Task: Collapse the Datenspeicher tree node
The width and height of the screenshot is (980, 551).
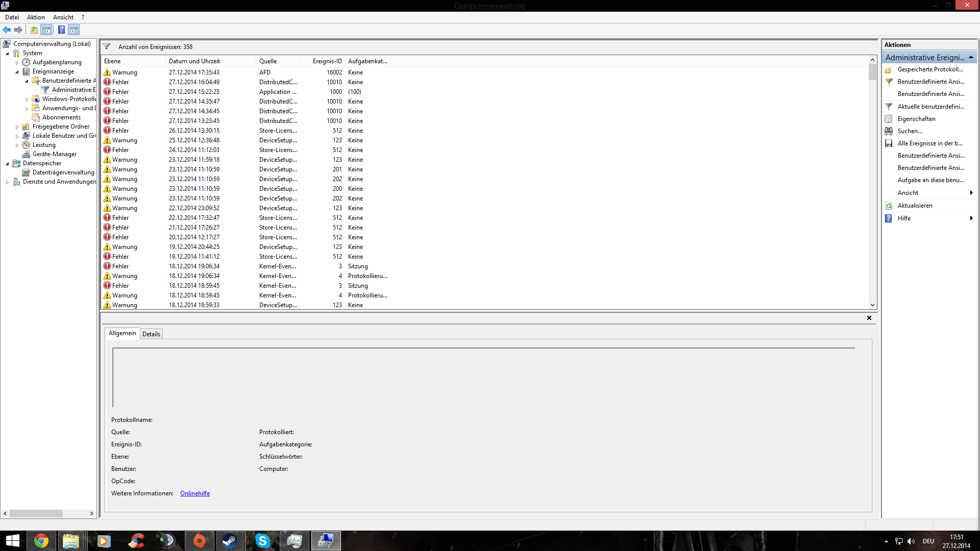Action: [x=7, y=164]
